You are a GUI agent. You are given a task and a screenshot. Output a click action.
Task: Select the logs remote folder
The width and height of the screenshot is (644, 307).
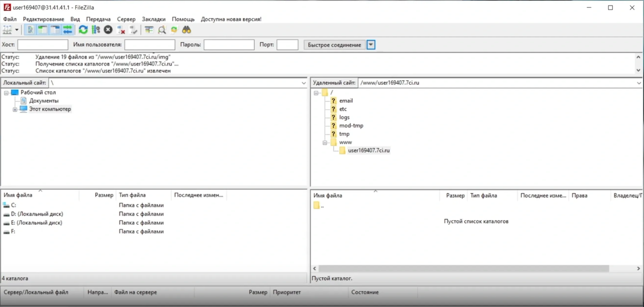344,117
